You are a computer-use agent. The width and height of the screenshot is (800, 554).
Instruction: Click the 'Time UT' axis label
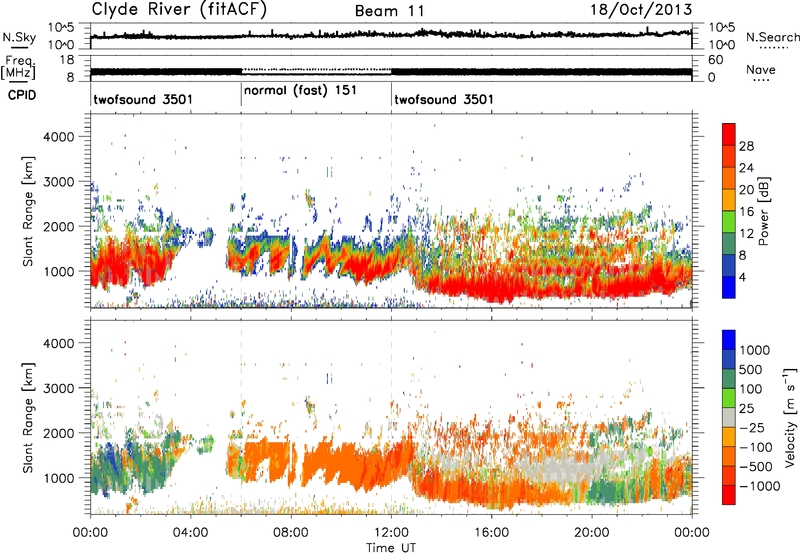click(391, 547)
